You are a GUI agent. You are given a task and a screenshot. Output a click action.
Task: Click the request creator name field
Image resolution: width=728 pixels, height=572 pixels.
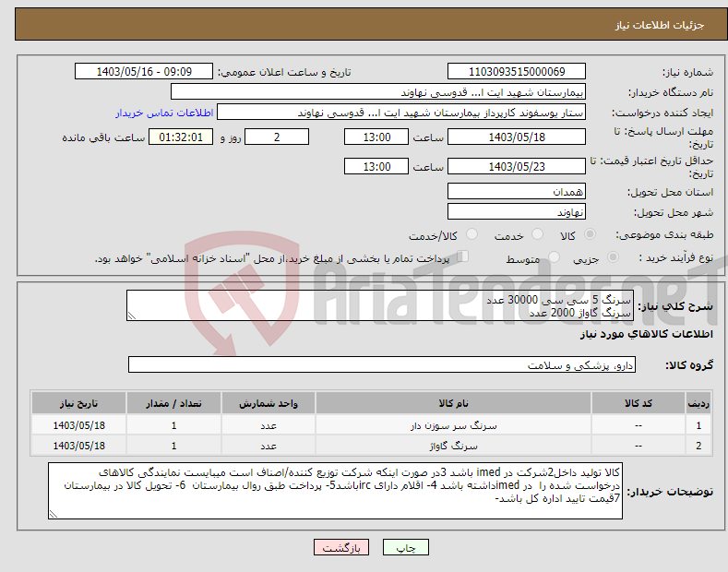click(401, 113)
